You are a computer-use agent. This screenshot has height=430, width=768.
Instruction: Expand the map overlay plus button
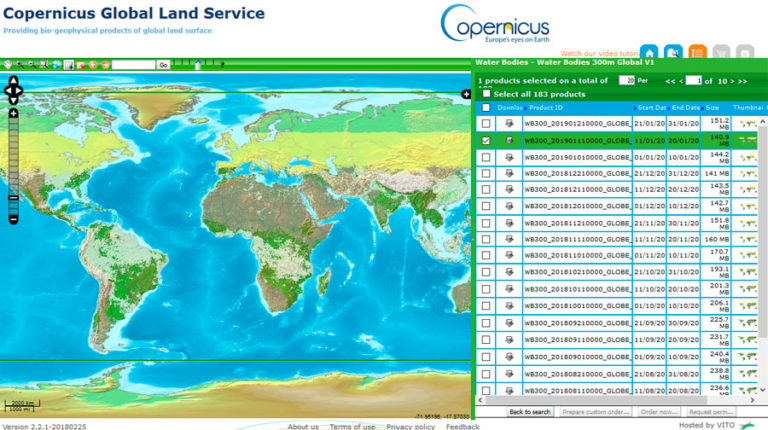(466, 94)
